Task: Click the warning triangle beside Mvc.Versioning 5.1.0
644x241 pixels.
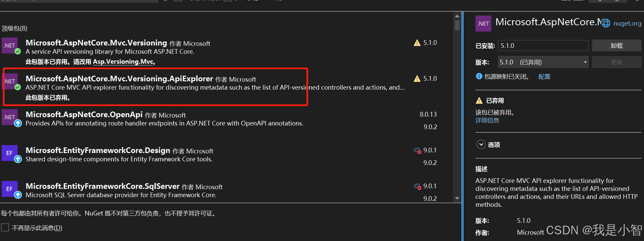Action: point(417,43)
